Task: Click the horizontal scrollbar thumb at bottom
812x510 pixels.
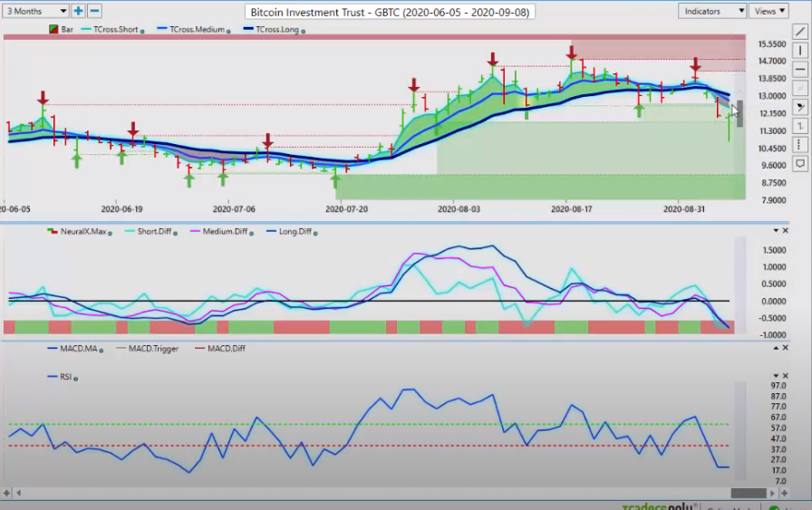Action: point(749,493)
